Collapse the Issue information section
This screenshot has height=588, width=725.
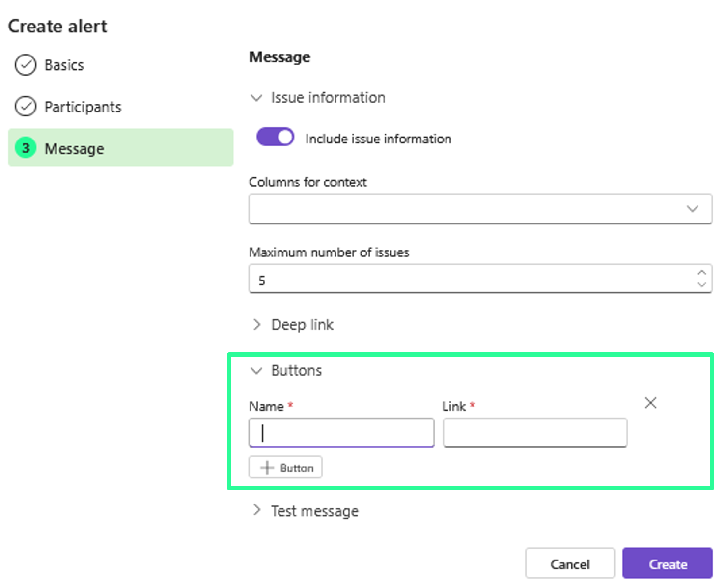click(x=256, y=98)
